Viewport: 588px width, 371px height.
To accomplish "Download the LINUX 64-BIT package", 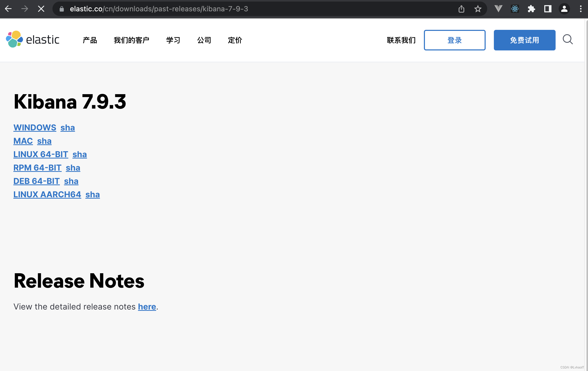I will tap(41, 154).
